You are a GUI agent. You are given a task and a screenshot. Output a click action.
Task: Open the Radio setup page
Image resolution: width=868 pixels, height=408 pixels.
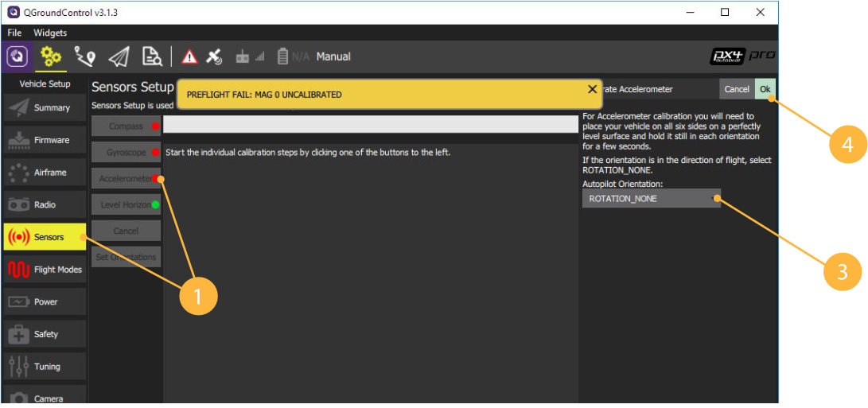pyautogui.click(x=45, y=205)
